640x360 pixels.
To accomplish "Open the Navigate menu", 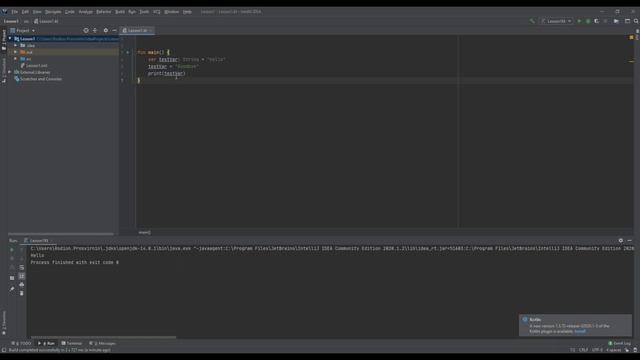I will point(53,12).
